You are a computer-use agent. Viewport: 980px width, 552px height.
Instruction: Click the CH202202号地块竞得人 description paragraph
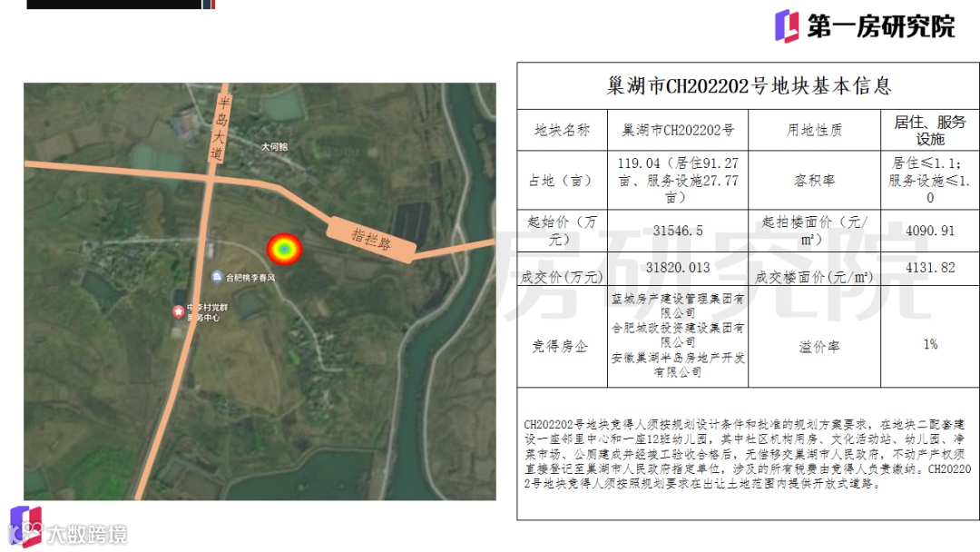click(x=748, y=454)
